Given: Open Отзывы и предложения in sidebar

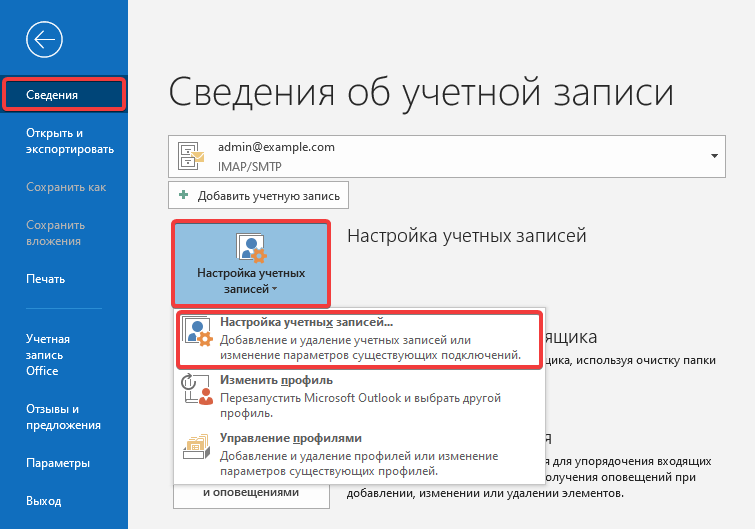Looking at the screenshot, I should pos(63,417).
